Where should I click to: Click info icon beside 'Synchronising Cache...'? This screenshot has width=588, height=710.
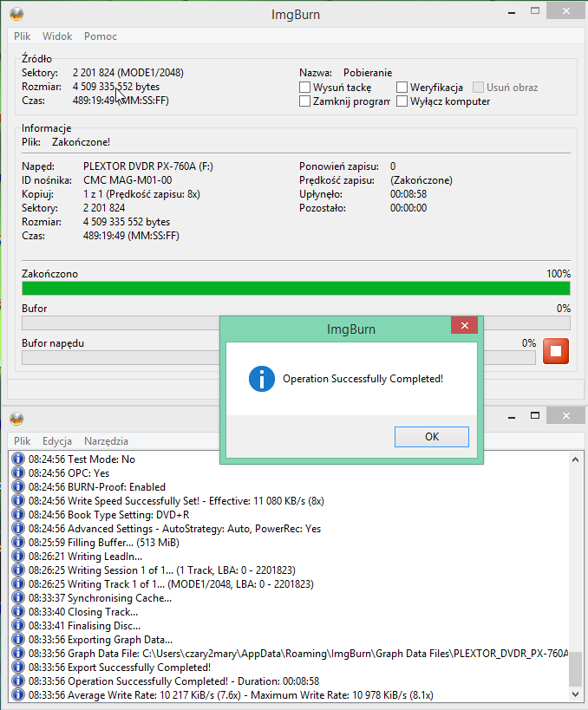pyautogui.click(x=18, y=598)
